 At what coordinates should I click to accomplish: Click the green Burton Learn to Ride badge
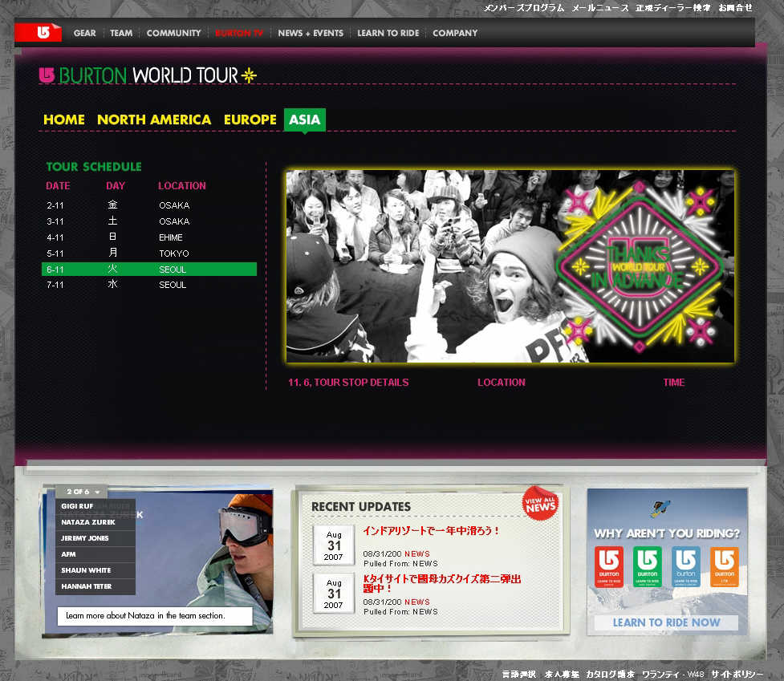click(647, 566)
